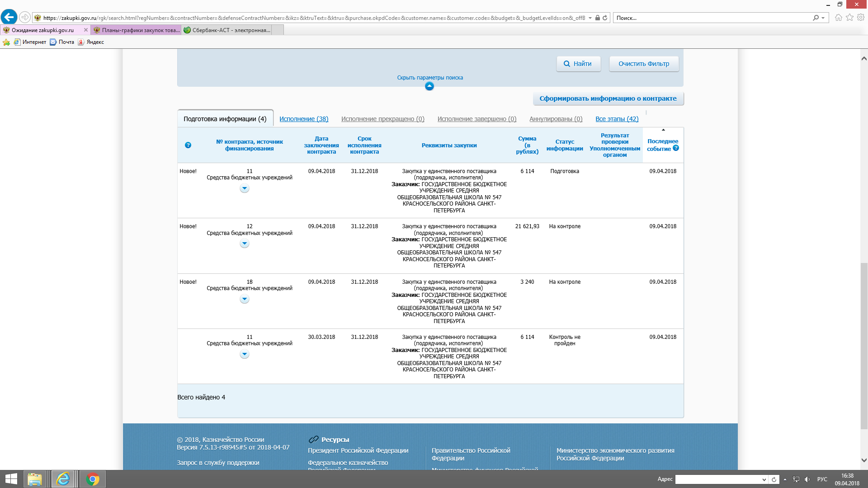Open the favorites star icon
The height and width of the screenshot is (488, 868).
coord(849,18)
